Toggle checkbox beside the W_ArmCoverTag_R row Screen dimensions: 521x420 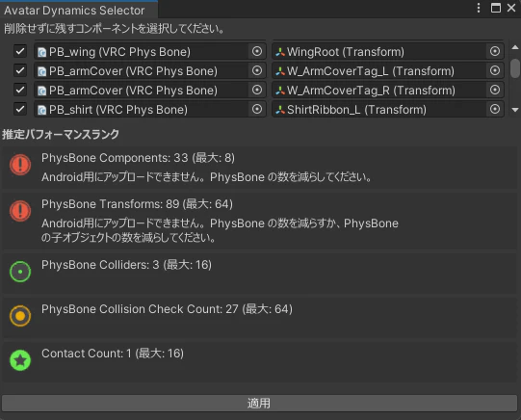20,90
